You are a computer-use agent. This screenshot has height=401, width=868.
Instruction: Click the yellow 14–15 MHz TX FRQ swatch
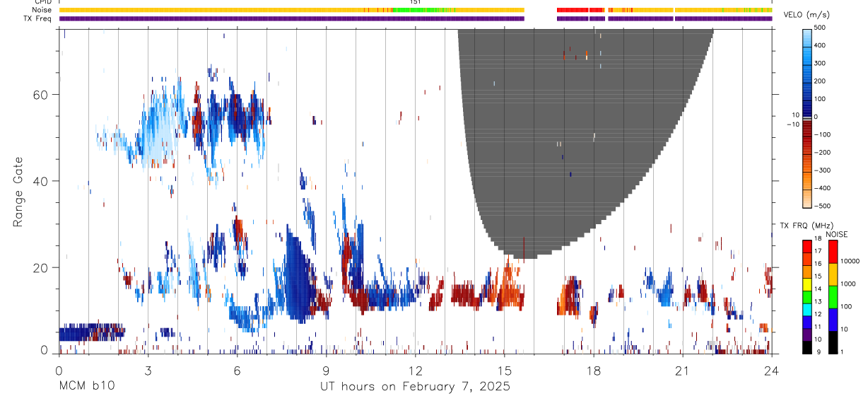click(808, 284)
